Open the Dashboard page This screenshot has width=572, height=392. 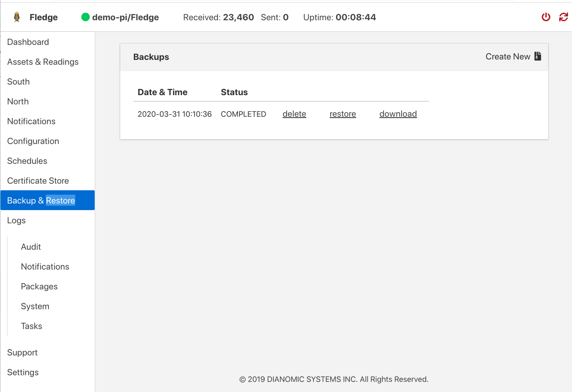point(28,42)
